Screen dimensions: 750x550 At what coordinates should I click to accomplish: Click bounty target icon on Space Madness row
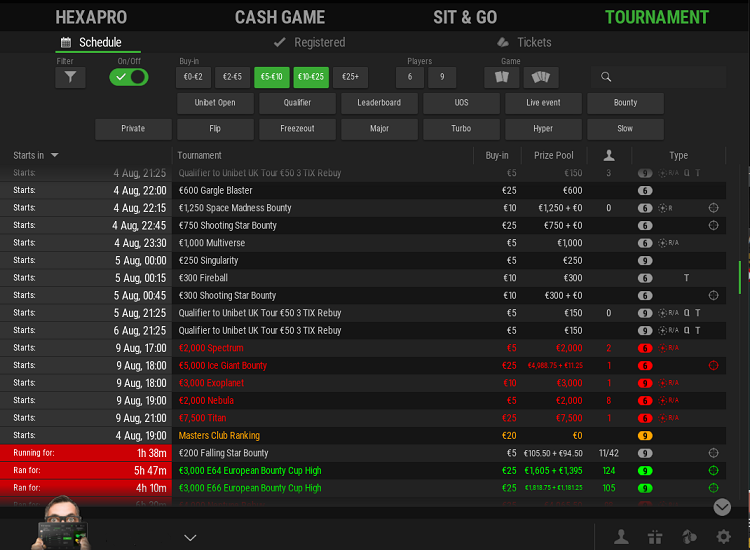pyautogui.click(x=713, y=208)
